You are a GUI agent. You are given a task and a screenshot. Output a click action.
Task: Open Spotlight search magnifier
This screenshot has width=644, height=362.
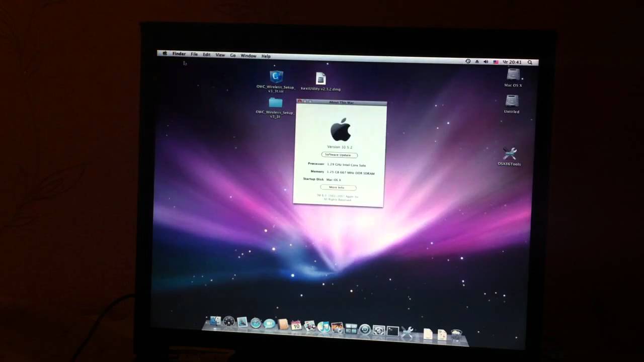530,62
